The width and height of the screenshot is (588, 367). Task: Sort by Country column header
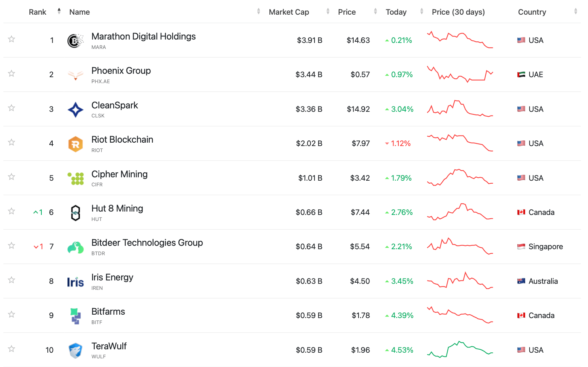532,12
